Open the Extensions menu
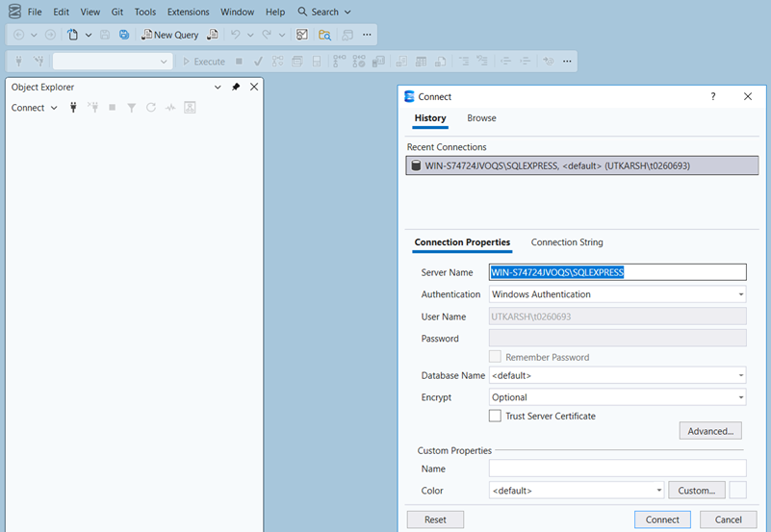Screen dimensions: 771x532 click(189, 12)
